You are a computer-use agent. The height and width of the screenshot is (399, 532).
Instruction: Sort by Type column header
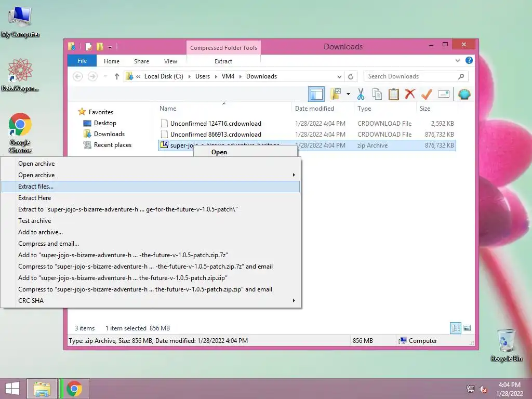[364, 109]
